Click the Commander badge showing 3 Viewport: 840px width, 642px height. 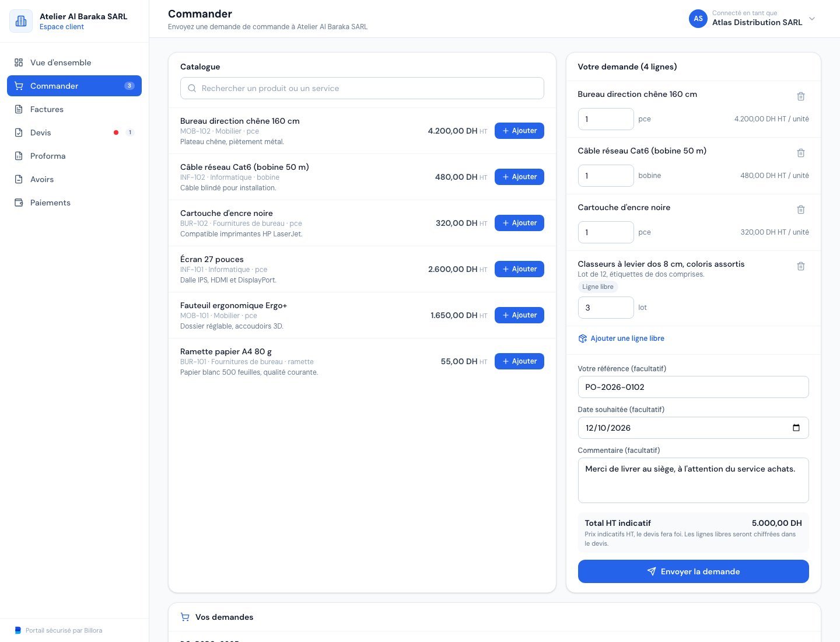click(x=129, y=86)
